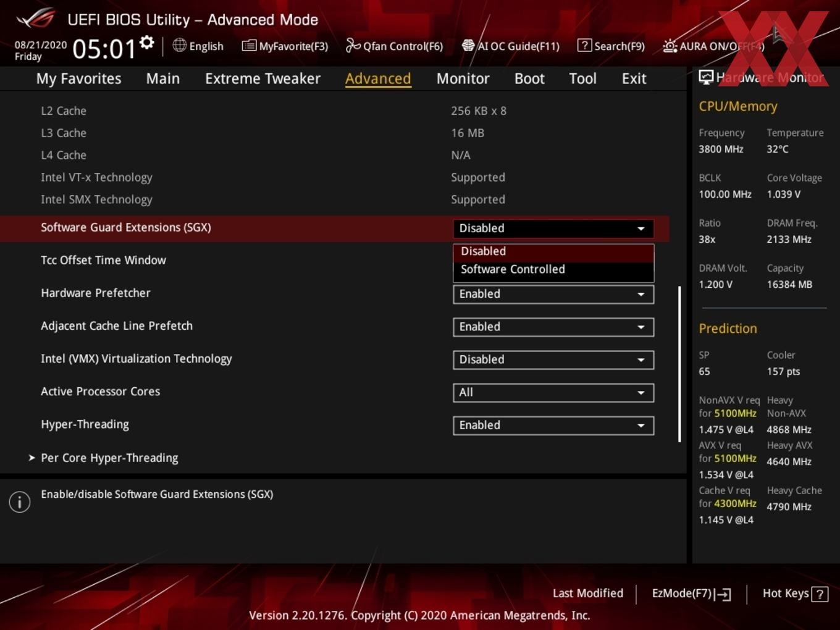
Task: Open Search(F9)
Action: [611, 46]
